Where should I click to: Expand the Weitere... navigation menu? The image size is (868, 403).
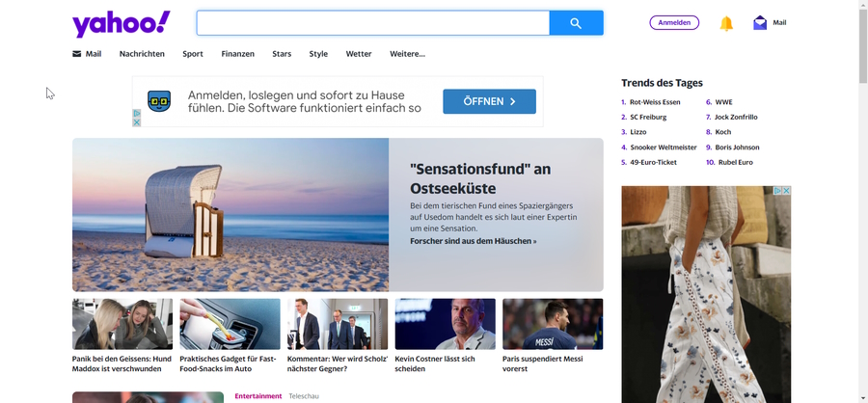tap(407, 54)
